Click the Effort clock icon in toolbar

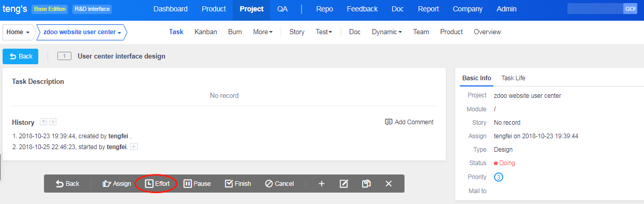click(x=149, y=184)
